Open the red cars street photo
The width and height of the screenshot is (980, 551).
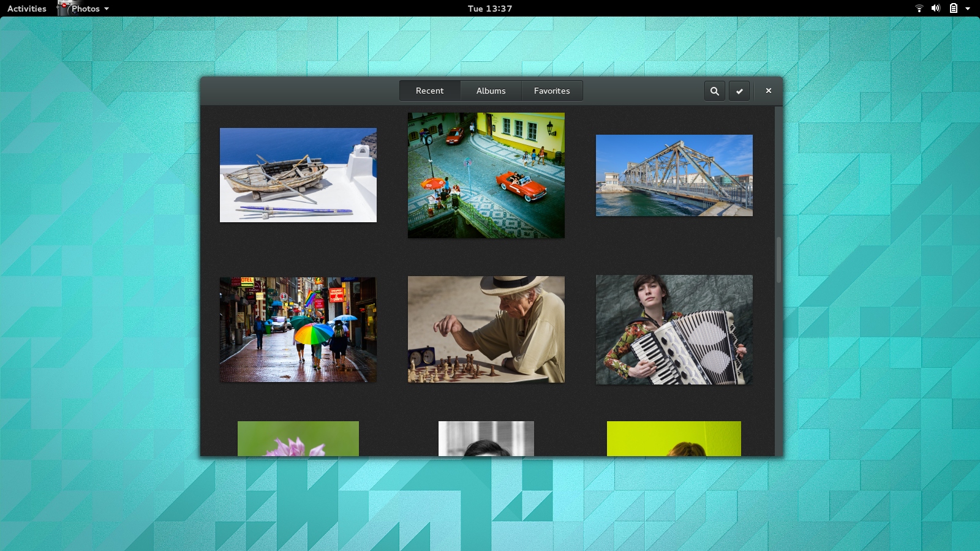[x=486, y=175]
